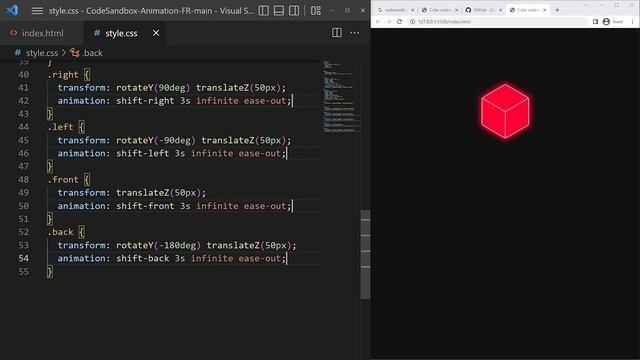Click shift-front on line 50
This screenshot has width=640, height=360.
pyautogui.click(x=145, y=206)
